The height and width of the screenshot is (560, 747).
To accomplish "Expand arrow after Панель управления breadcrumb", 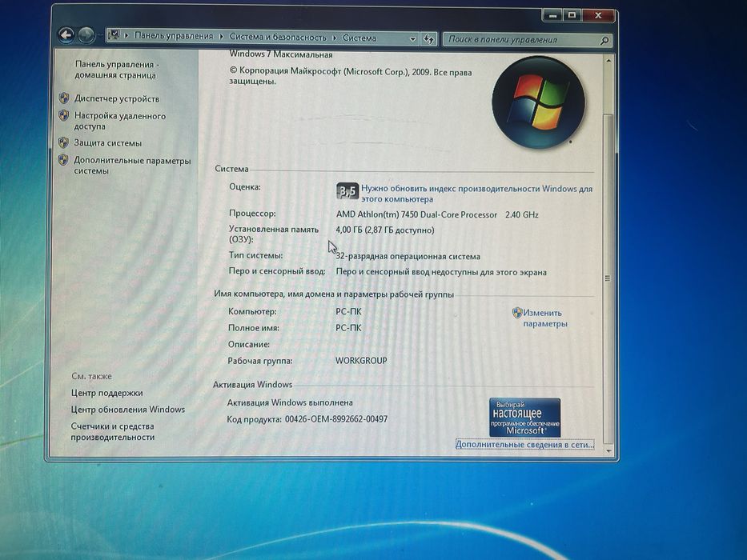I will (221, 36).
